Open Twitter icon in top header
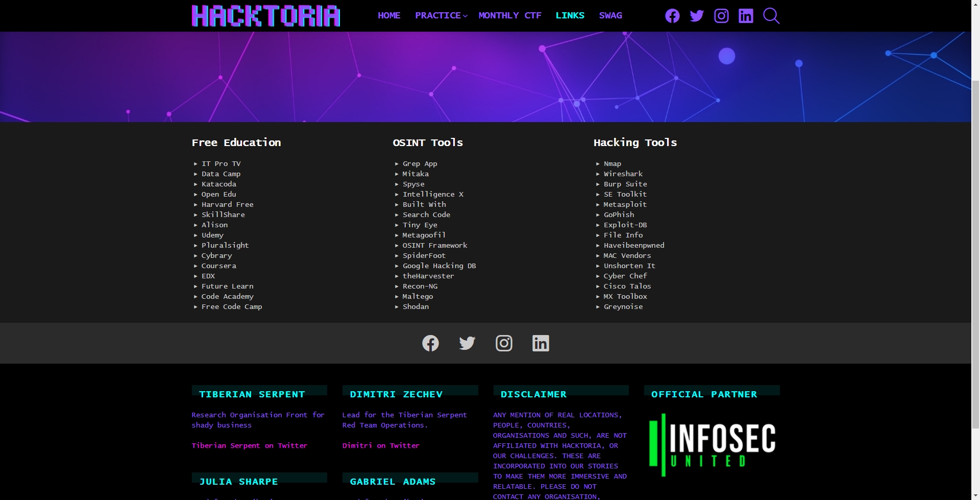The height and width of the screenshot is (500, 980). [697, 16]
